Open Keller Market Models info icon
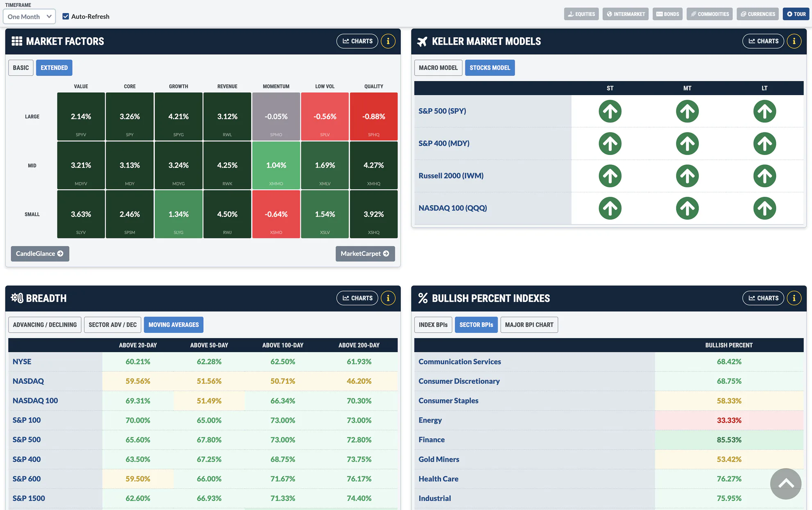Screen dimensions: 812x510 point(794,41)
